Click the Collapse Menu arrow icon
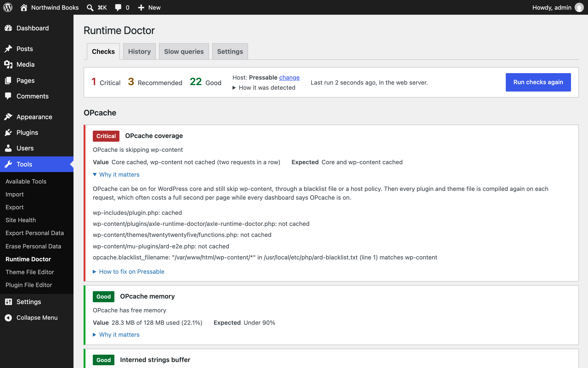Screen dimensions: 588x368 8,318
